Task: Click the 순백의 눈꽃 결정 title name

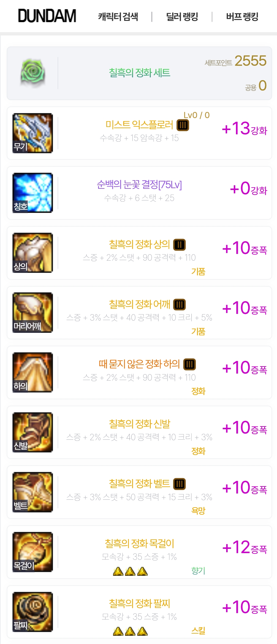Action: [x=139, y=184]
